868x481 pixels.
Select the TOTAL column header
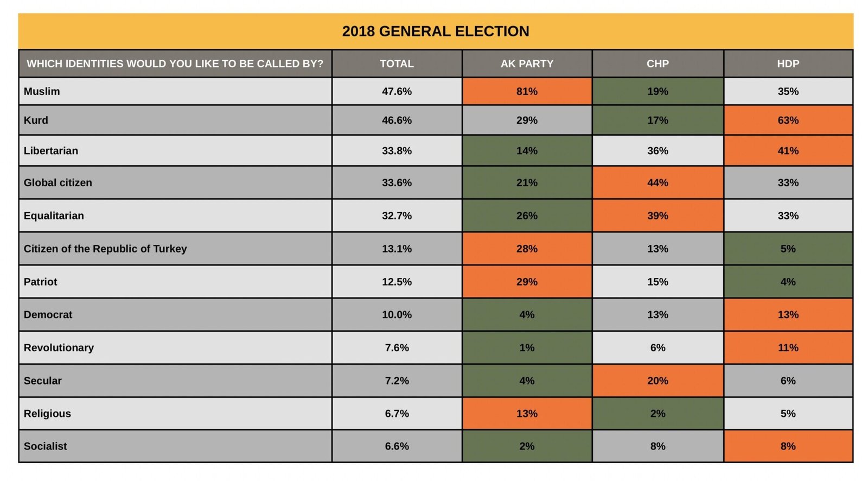click(x=397, y=64)
